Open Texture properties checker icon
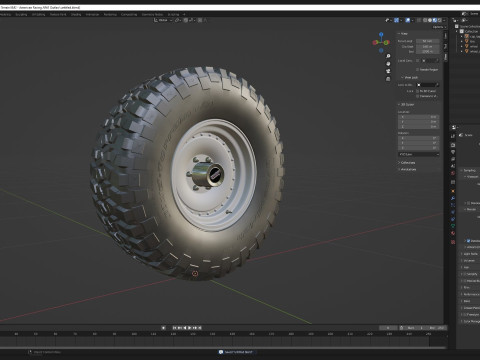Screen dimensions: 480x360 453,242
